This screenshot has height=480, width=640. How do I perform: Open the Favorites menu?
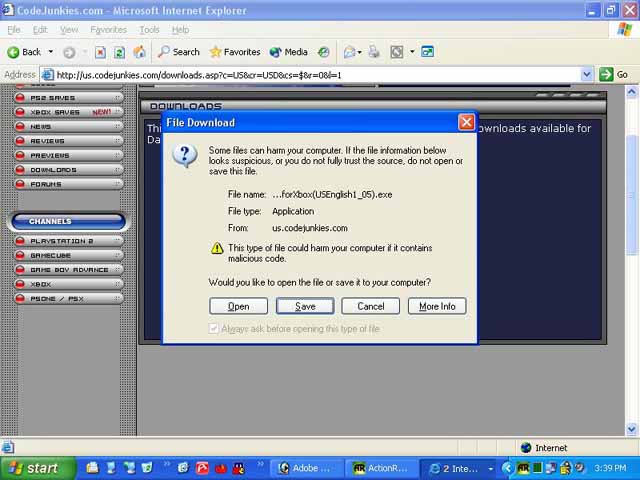pyautogui.click(x=109, y=30)
